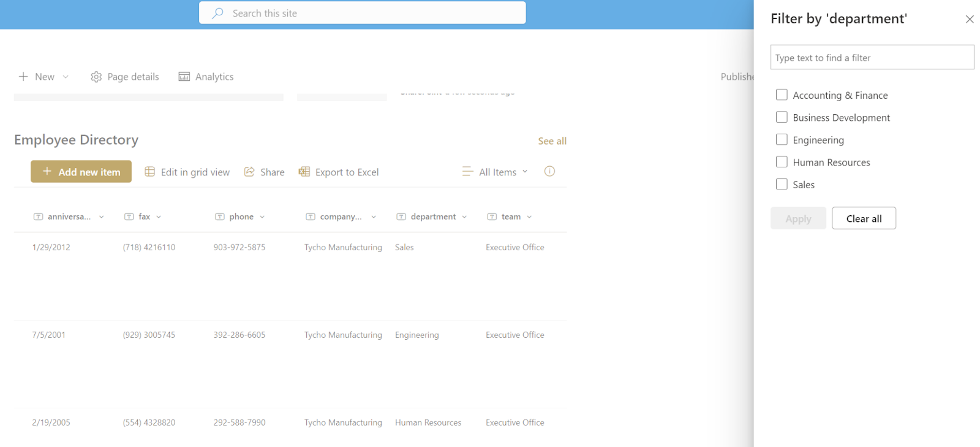The image size is (980, 447).
Task: Select the 1/29/2012 anniversary cell
Action: (x=51, y=247)
